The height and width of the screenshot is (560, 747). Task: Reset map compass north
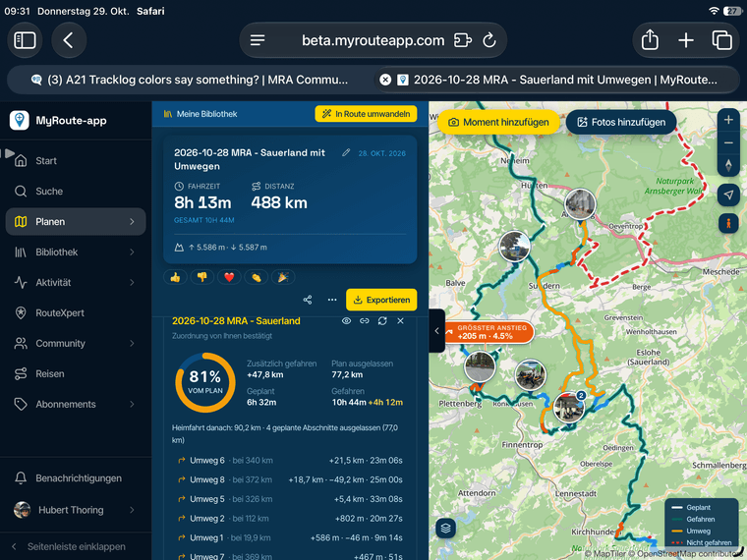[728, 165]
